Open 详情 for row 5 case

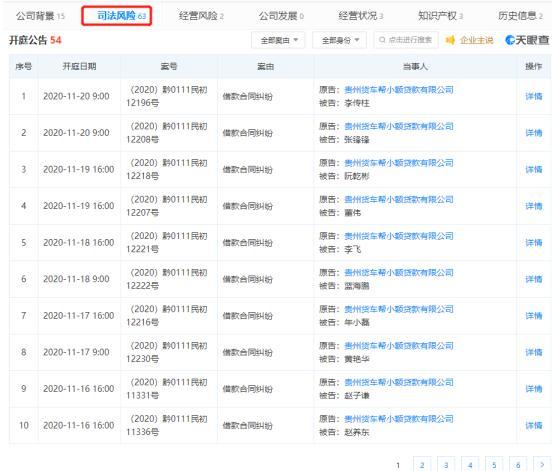coord(534,243)
